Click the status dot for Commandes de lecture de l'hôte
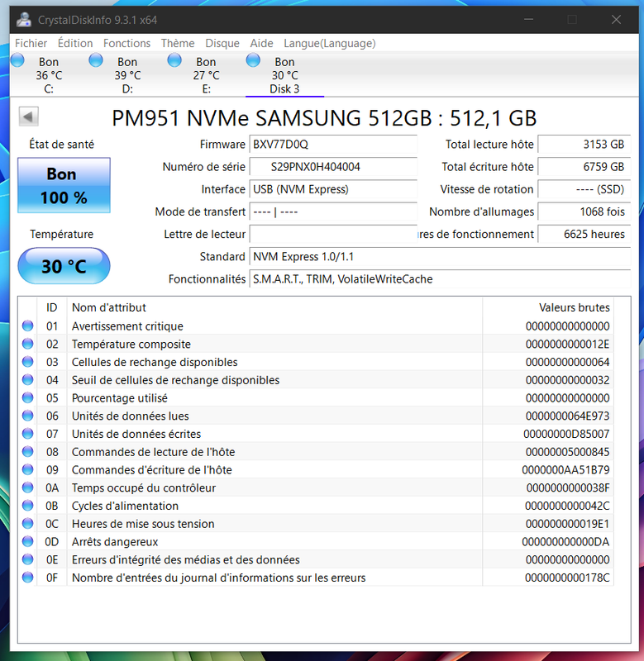This screenshot has width=644, height=661. tap(28, 451)
